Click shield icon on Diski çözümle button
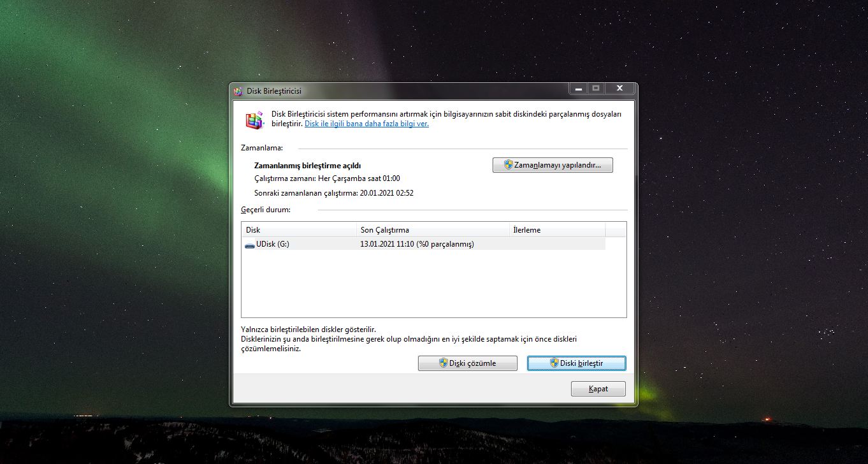 pos(444,363)
